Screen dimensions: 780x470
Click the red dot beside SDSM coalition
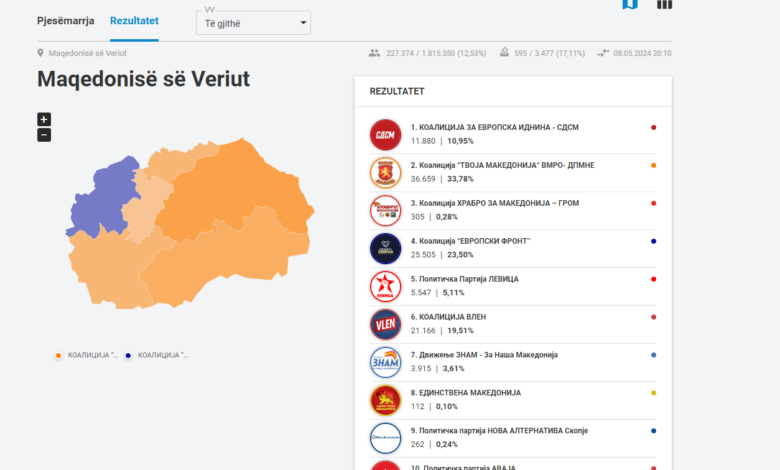pos(653,127)
